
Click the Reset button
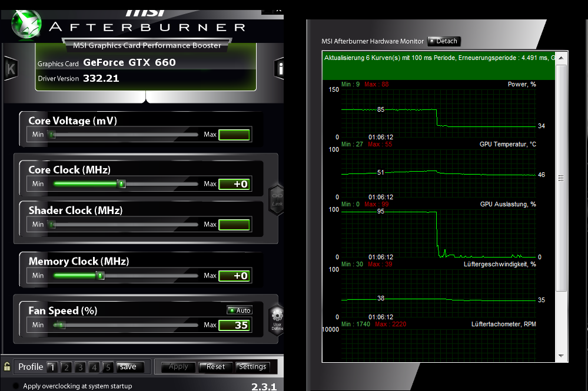click(215, 367)
